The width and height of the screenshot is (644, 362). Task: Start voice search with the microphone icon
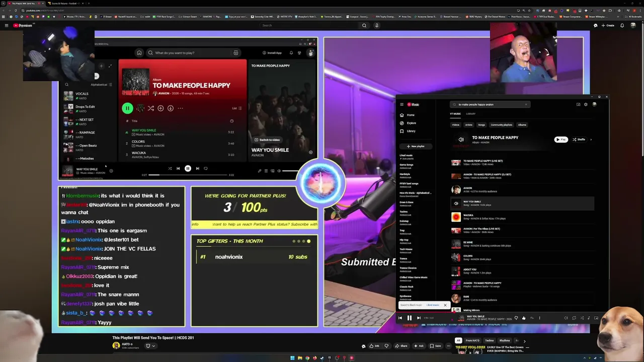(x=376, y=26)
